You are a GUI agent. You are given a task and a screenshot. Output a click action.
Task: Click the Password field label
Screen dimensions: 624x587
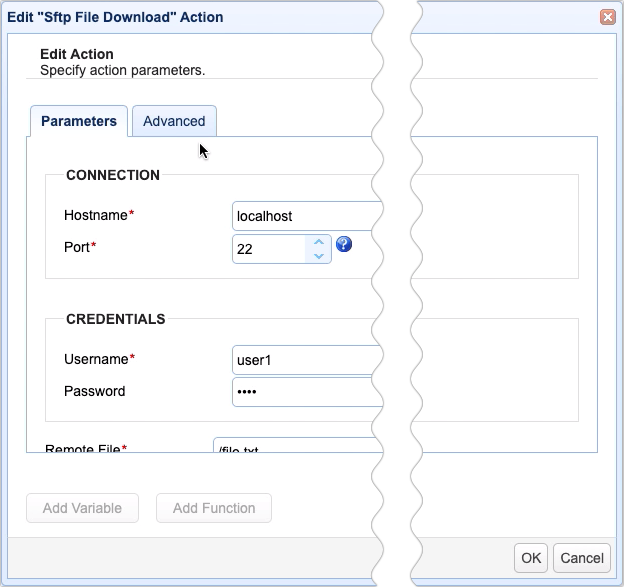click(94, 391)
